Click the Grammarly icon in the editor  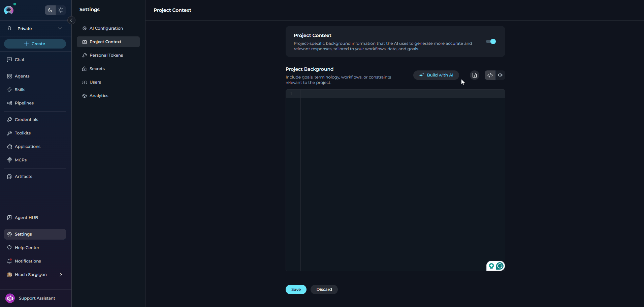[500, 266]
